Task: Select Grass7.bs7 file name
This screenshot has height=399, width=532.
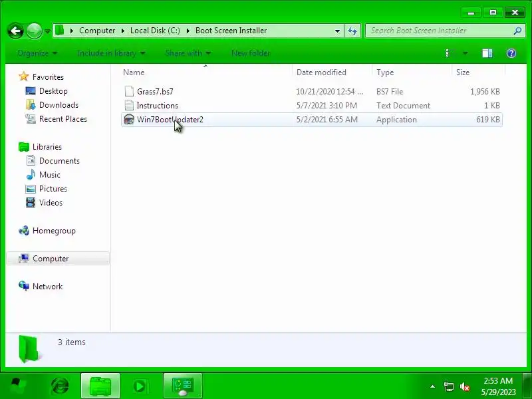Action: pyautogui.click(x=155, y=92)
